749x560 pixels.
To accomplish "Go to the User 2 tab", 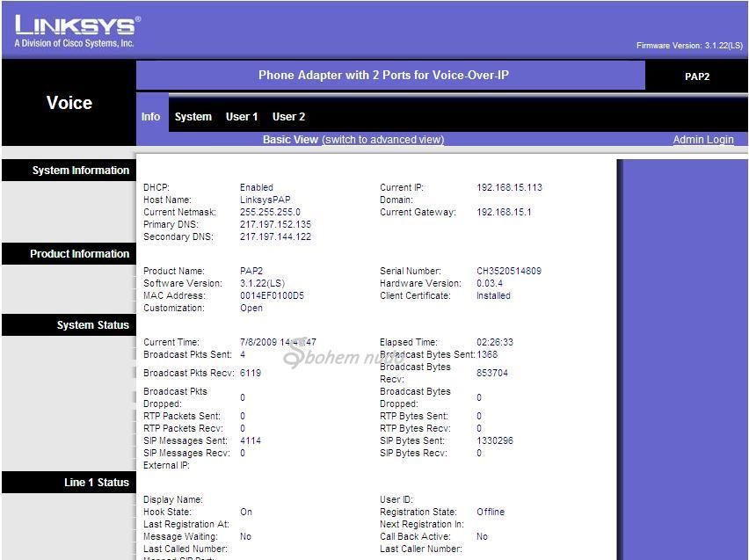I will (x=288, y=116).
